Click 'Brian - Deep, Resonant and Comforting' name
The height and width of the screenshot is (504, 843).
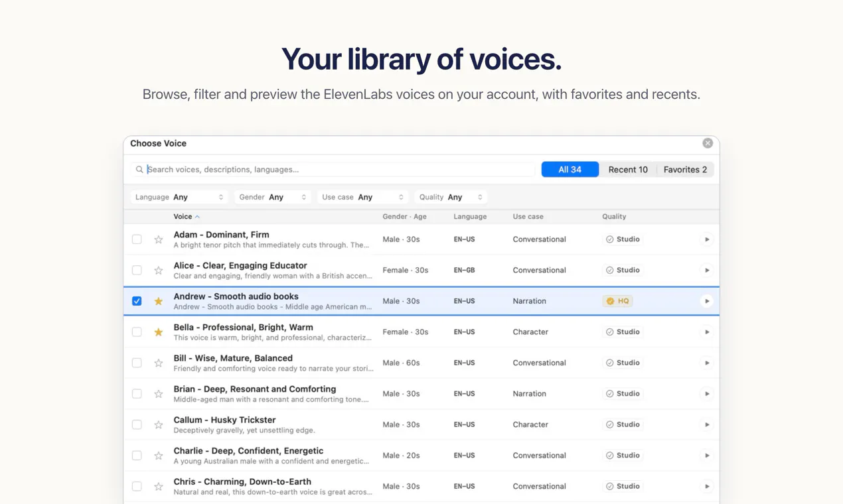tap(255, 389)
